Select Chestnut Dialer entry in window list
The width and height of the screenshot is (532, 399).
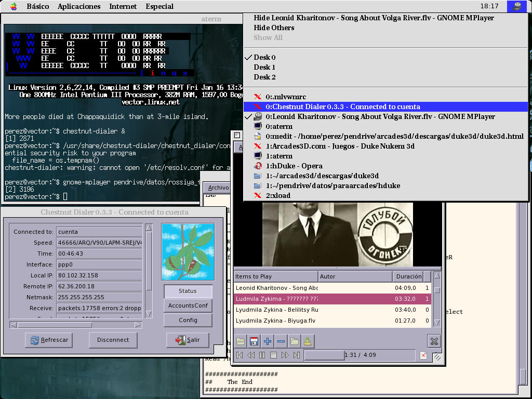[385, 107]
